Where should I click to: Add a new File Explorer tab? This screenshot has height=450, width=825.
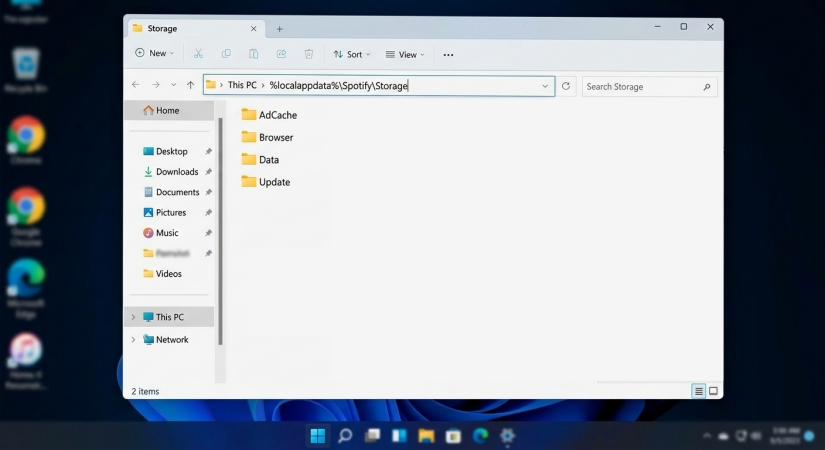pyautogui.click(x=280, y=29)
